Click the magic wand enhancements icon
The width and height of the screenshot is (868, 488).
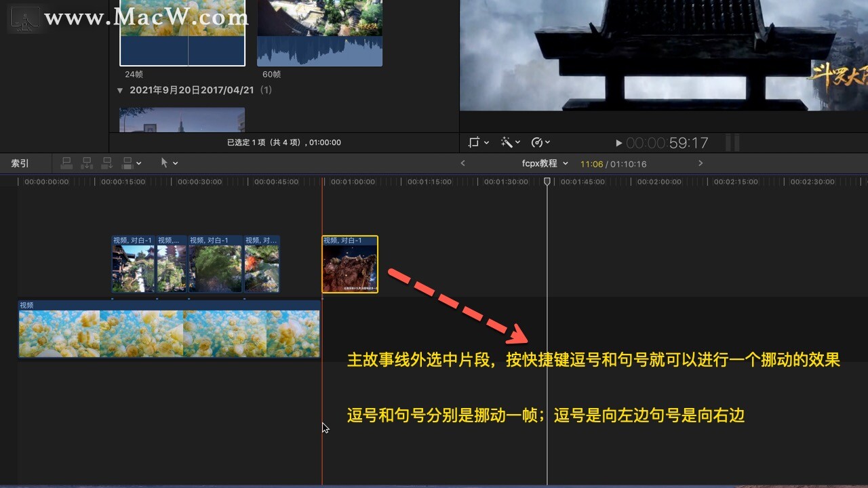tap(506, 142)
